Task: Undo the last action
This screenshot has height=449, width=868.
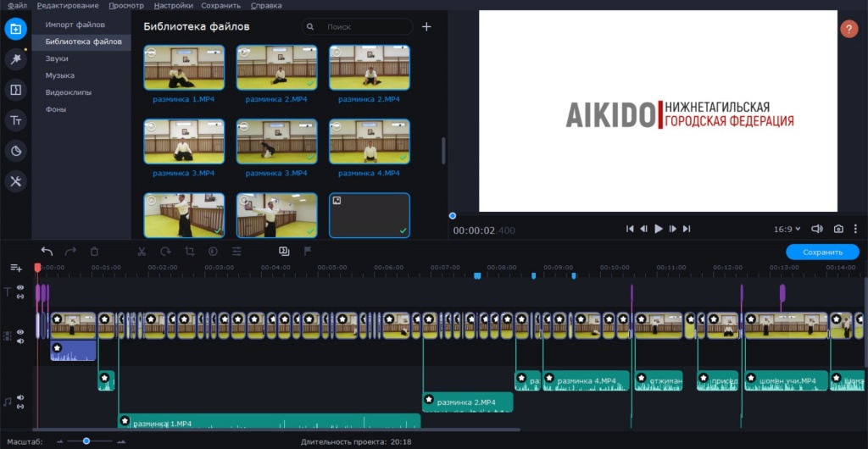Action: pyautogui.click(x=47, y=252)
